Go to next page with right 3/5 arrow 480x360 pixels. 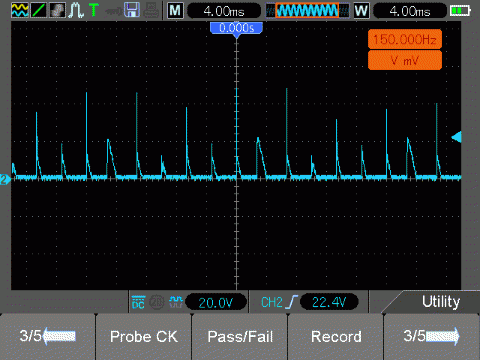coord(432,337)
